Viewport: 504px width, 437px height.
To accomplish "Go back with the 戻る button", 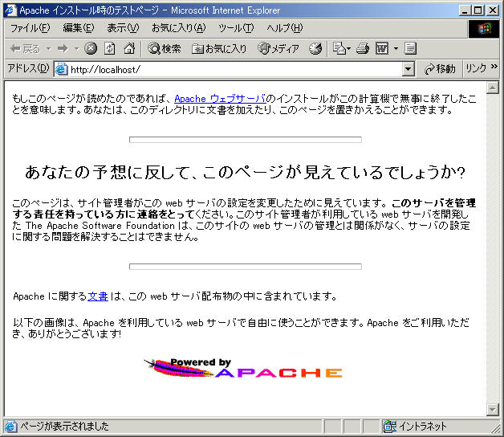I will pos(25,49).
